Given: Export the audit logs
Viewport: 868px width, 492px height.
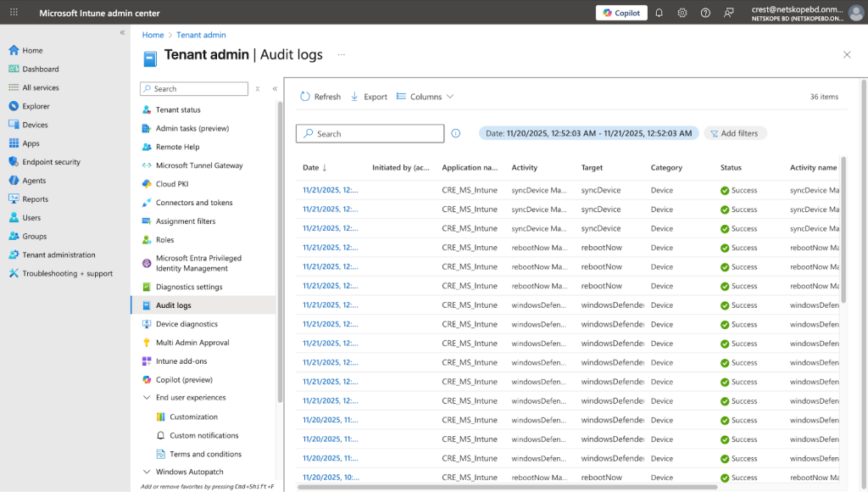Looking at the screenshot, I should tap(369, 97).
